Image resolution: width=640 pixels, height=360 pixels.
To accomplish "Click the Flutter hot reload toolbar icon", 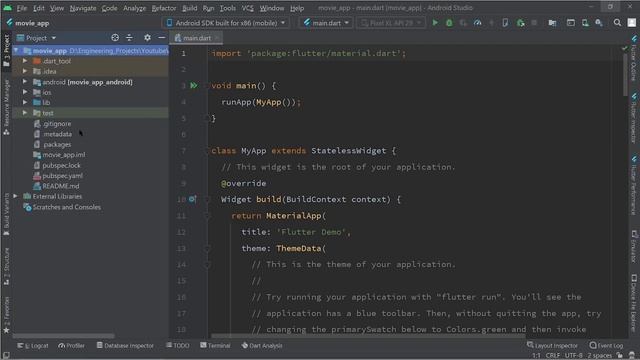I will point(491,23).
